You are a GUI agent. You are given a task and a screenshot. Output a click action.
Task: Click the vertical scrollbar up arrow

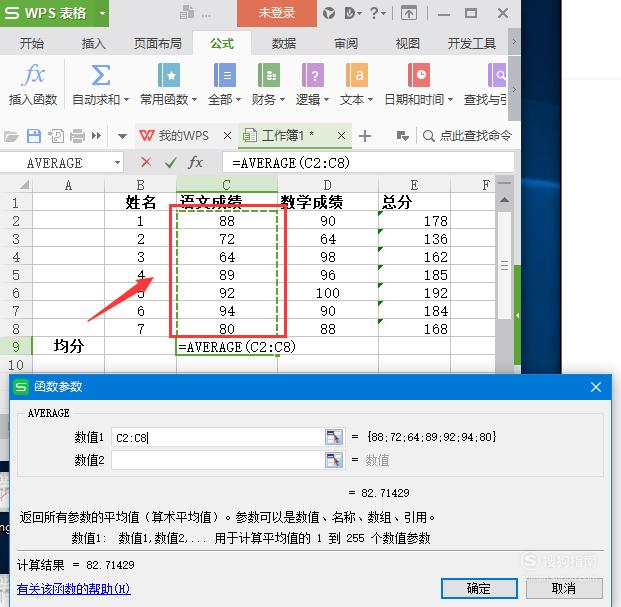504,200
